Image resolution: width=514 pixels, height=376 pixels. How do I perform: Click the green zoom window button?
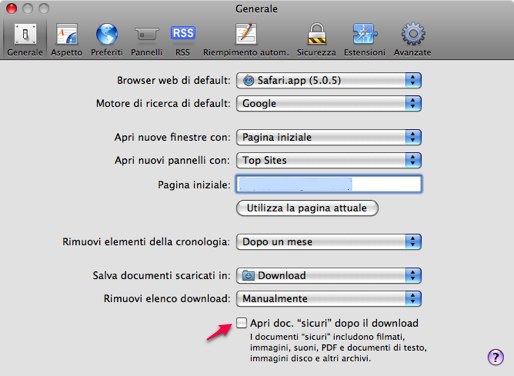point(44,8)
